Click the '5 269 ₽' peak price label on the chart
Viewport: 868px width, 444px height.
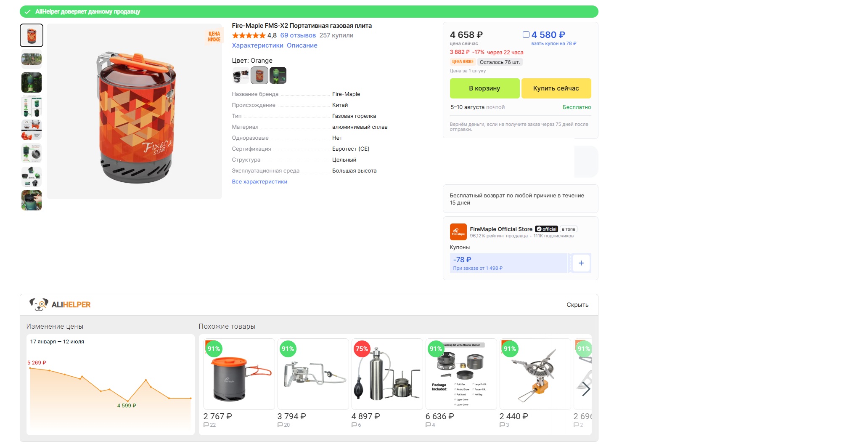37,363
